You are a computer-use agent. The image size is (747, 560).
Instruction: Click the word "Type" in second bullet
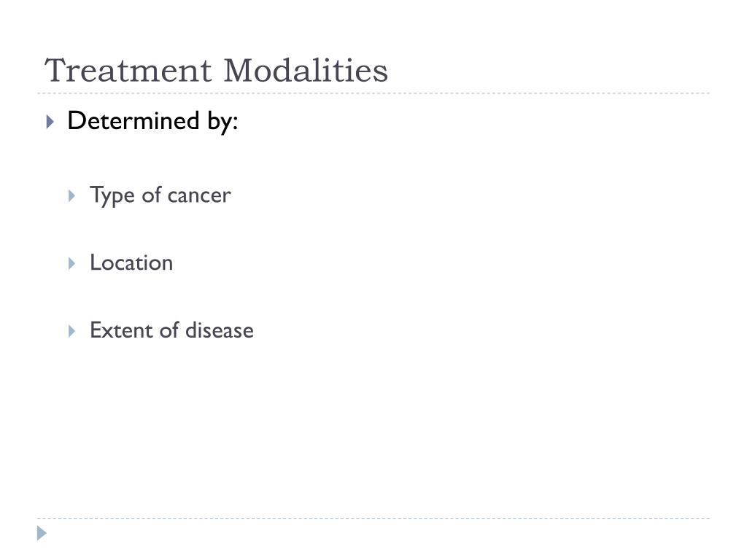coord(112,195)
